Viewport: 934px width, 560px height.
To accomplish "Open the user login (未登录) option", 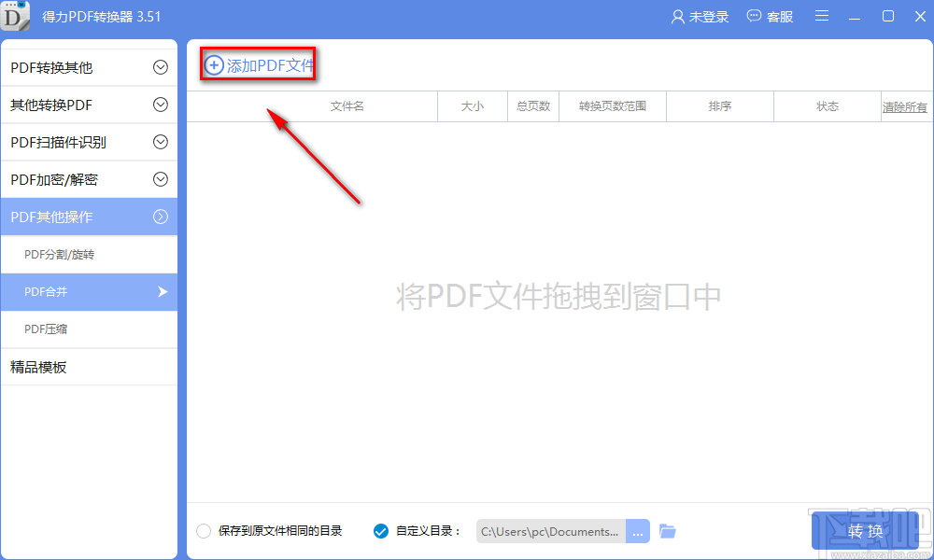I will pyautogui.click(x=700, y=17).
